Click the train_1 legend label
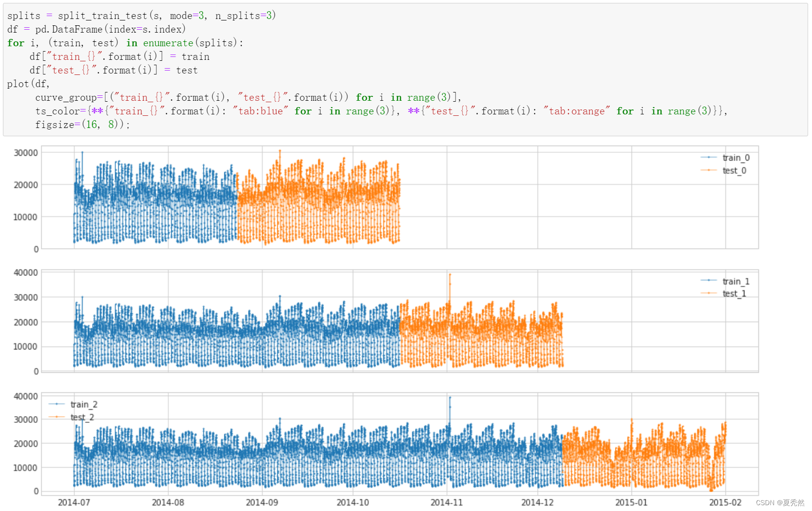This screenshot has height=511, width=812. tap(736, 281)
